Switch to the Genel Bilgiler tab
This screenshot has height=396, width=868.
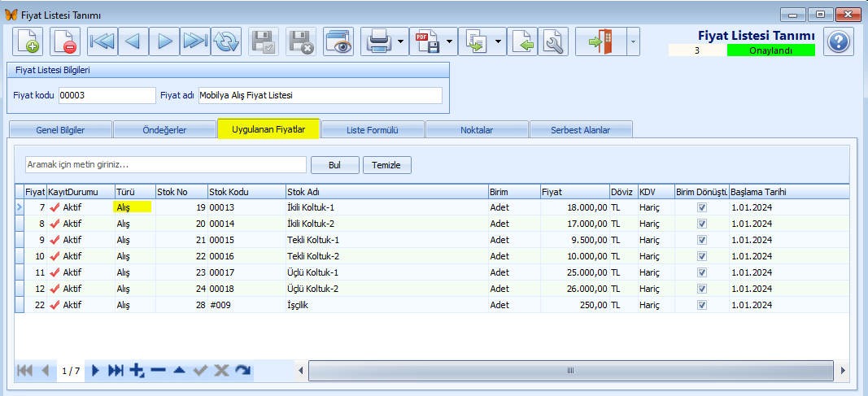click(60, 131)
